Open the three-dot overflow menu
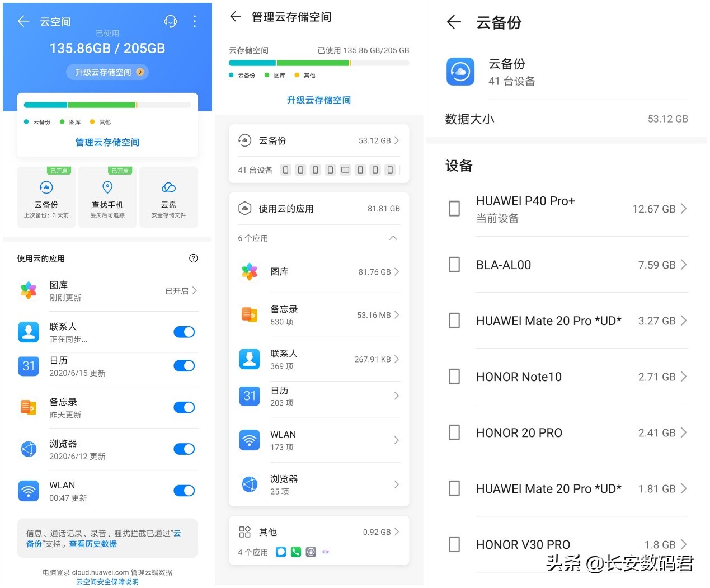Screen dimensions: 710x588 [x=195, y=21]
